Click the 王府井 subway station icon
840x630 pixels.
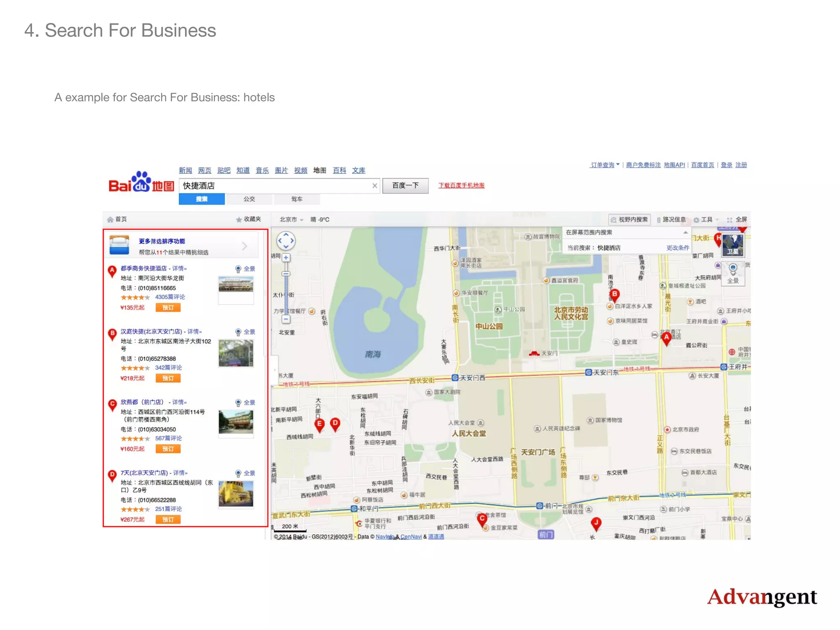724,367
